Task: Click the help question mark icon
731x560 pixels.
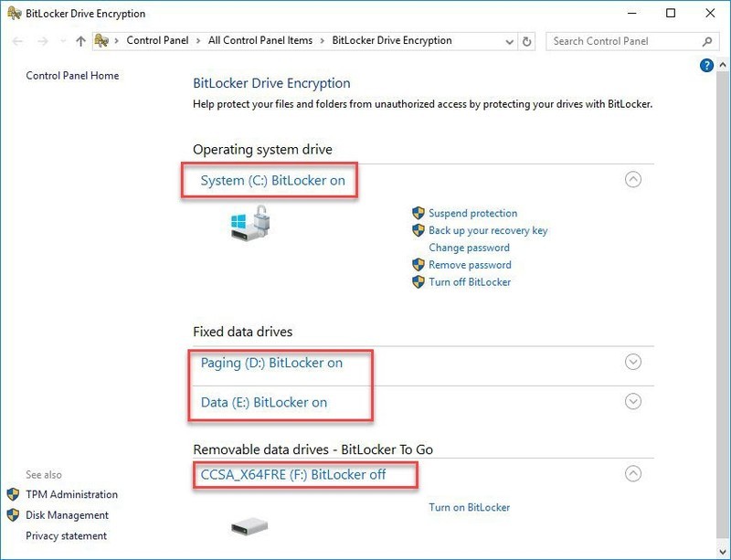Action: pyautogui.click(x=706, y=65)
